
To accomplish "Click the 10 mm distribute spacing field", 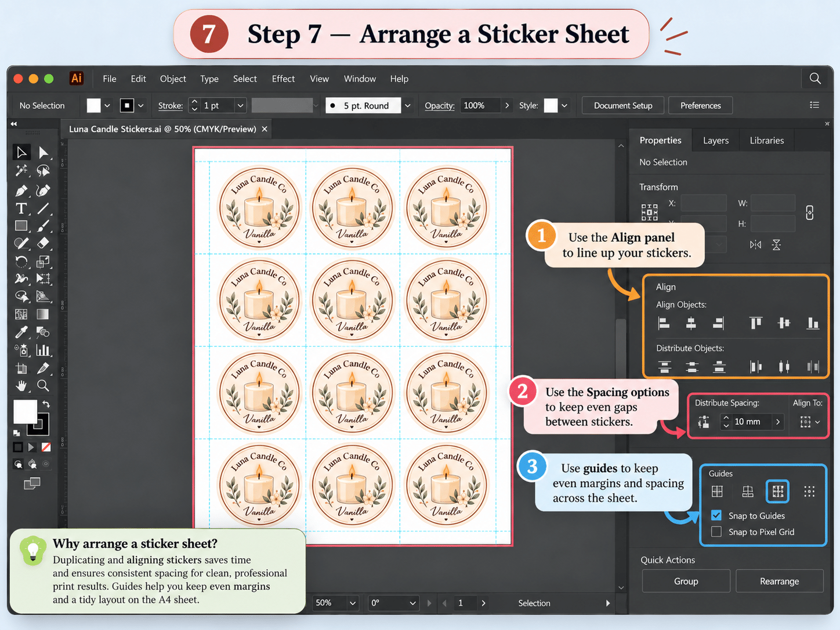I will (x=752, y=422).
